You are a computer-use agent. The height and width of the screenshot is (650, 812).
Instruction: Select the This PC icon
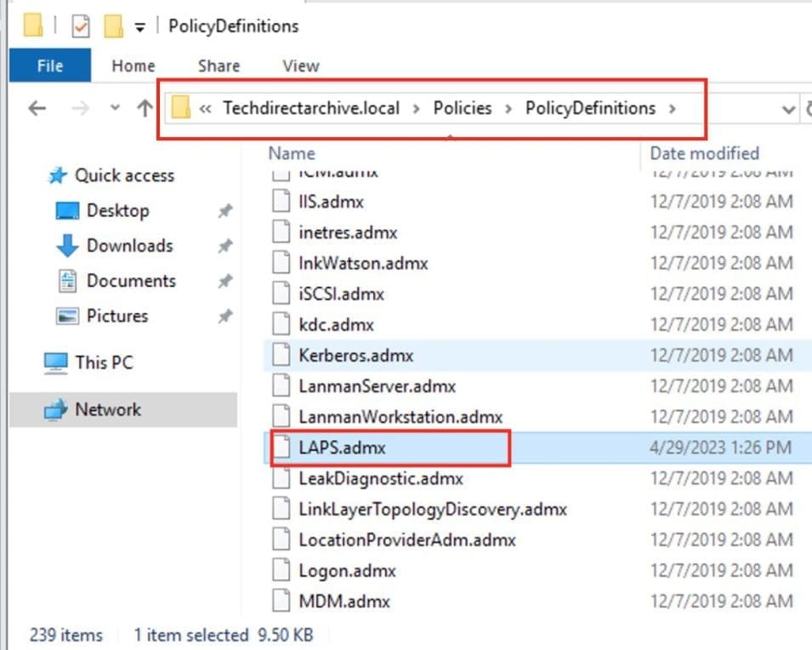[55, 362]
